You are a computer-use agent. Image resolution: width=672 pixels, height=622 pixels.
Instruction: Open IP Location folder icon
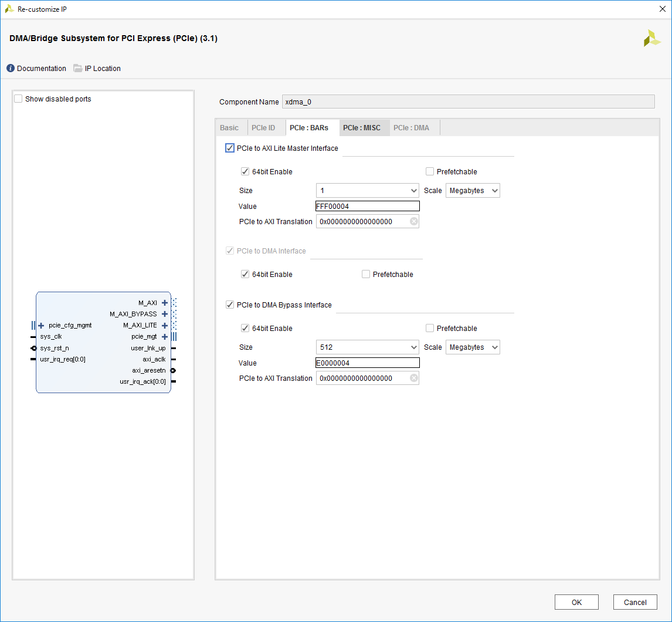[x=78, y=69]
